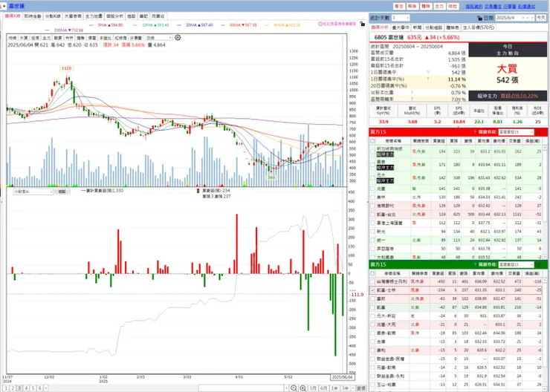Toggle the 本益比 indicator button
Viewport: 550px width, 392px height.
106,38
